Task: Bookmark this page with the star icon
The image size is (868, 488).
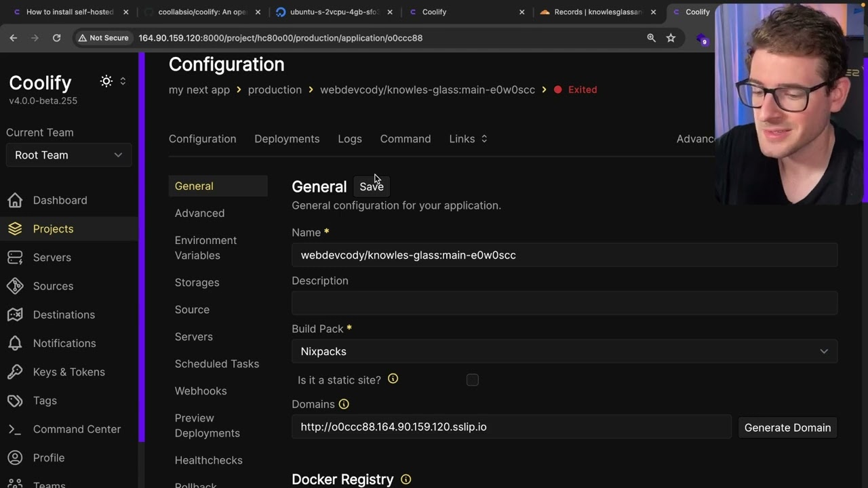Action: (671, 38)
